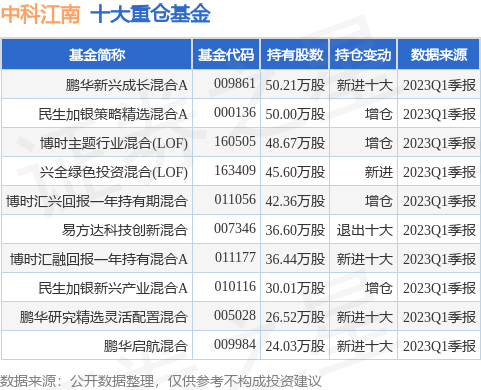481x390 pixels.
Task: Click fund code 011056
Action: pyautogui.click(x=235, y=199)
